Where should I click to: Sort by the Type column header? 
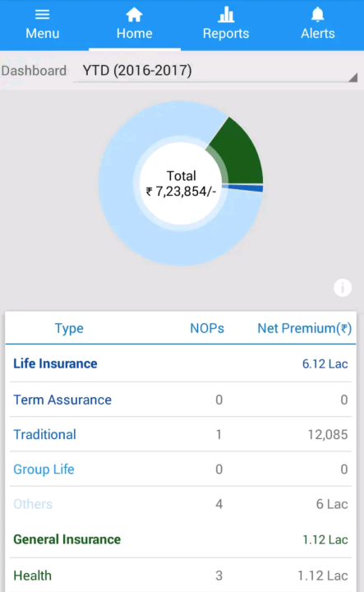point(69,328)
